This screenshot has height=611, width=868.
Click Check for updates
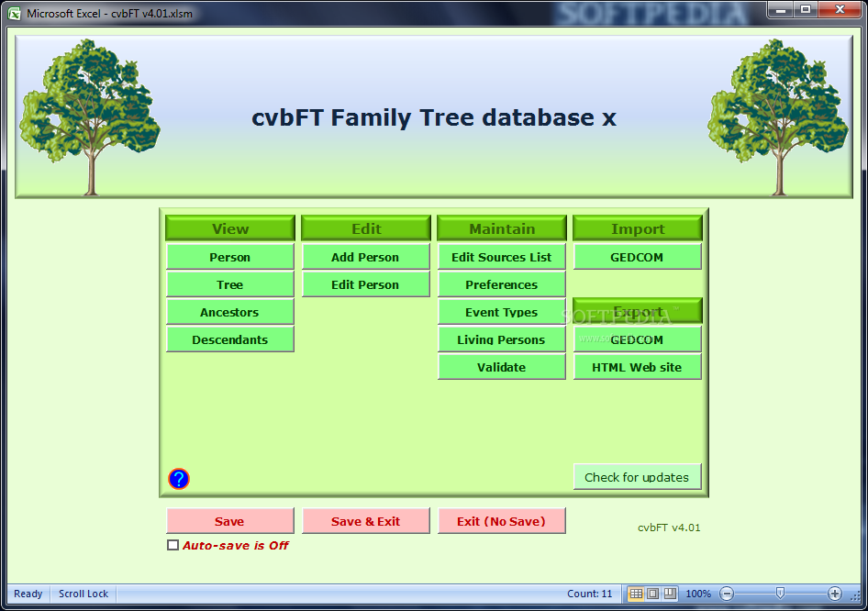(x=638, y=477)
